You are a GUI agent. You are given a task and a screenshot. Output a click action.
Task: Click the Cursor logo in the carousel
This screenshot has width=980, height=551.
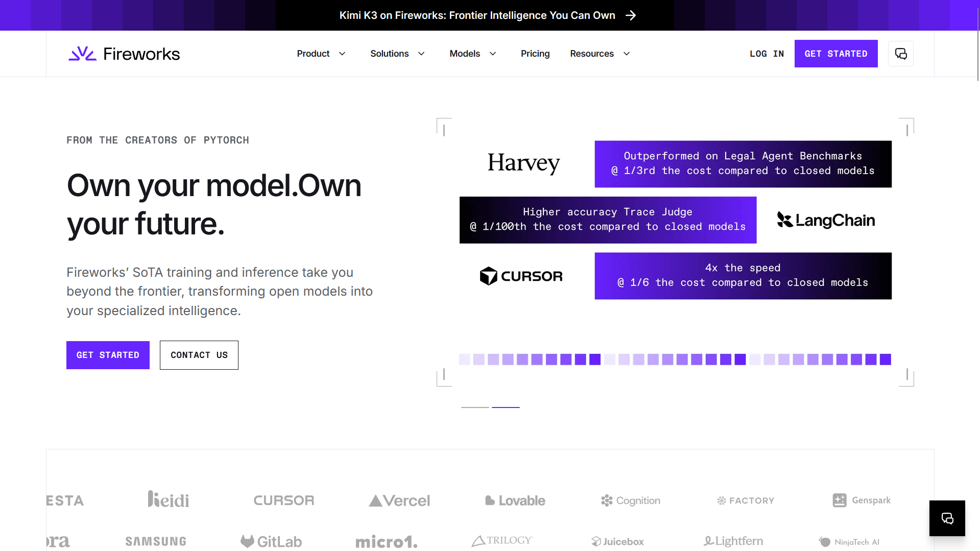tap(521, 276)
